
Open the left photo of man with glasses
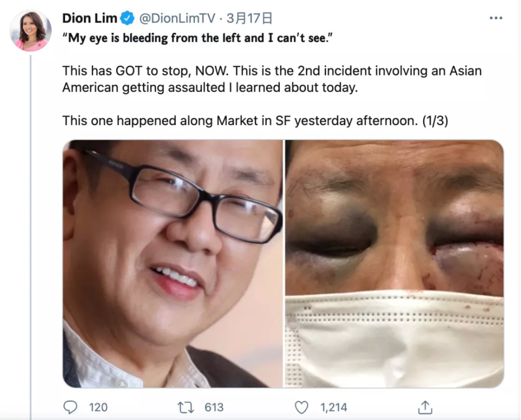[x=172, y=264]
